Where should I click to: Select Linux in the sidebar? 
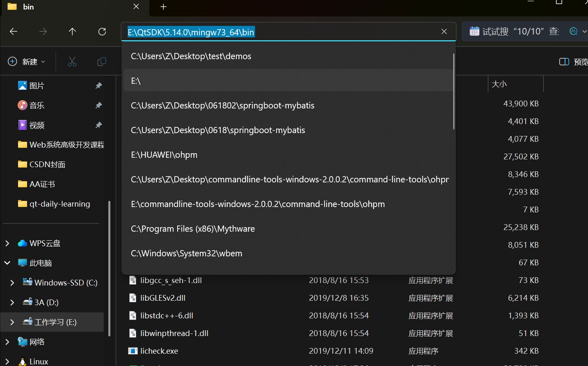tap(33, 361)
